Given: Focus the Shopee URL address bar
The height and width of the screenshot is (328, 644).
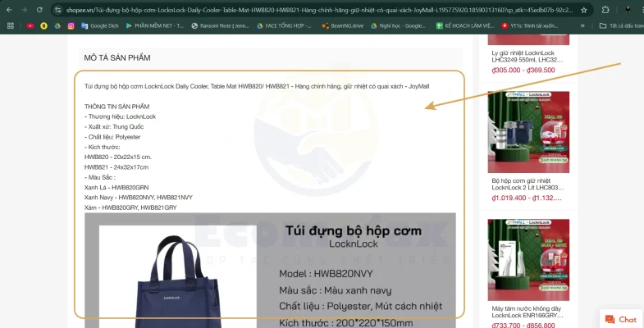Looking at the screenshot, I should point(319,10).
